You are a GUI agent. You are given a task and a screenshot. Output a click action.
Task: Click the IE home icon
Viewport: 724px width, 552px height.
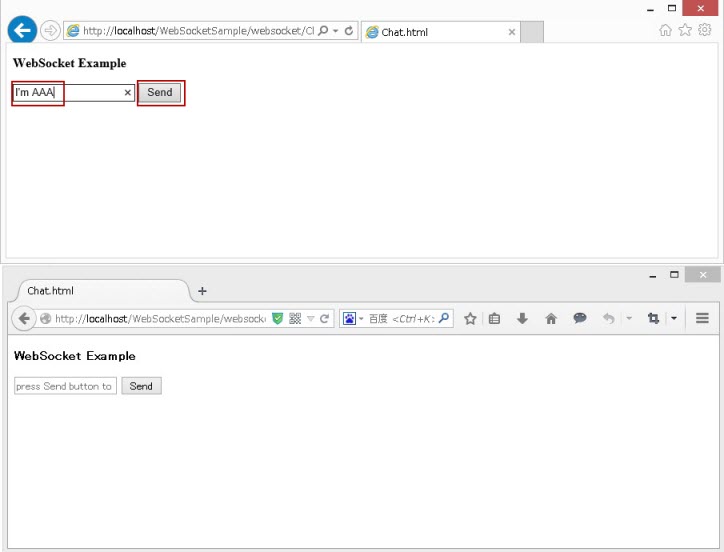pyautogui.click(x=665, y=30)
